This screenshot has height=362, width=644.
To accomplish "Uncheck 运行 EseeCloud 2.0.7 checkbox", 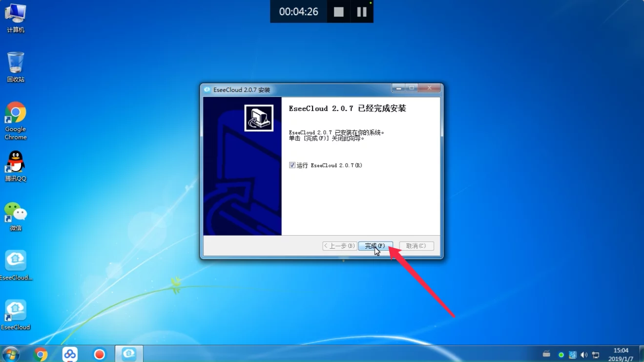I will 292,165.
